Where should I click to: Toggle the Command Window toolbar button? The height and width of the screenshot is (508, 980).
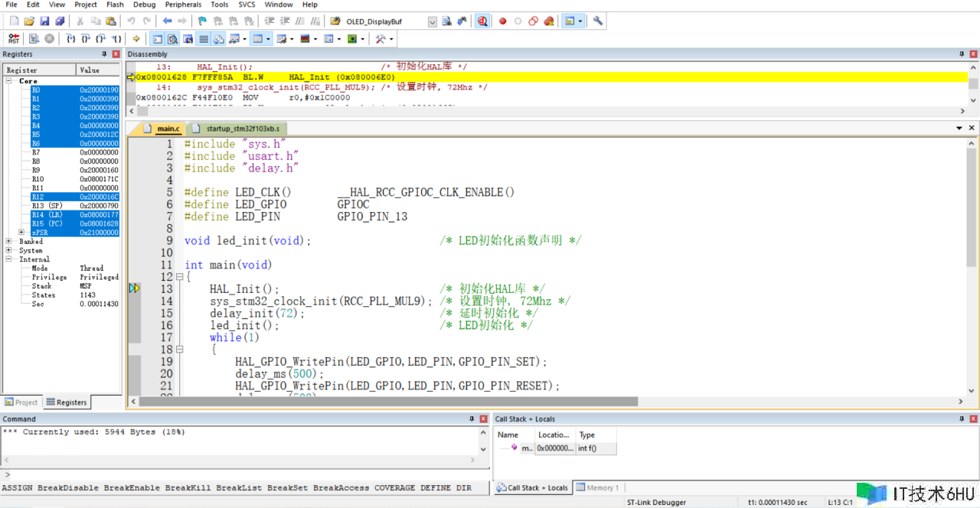pos(157,38)
